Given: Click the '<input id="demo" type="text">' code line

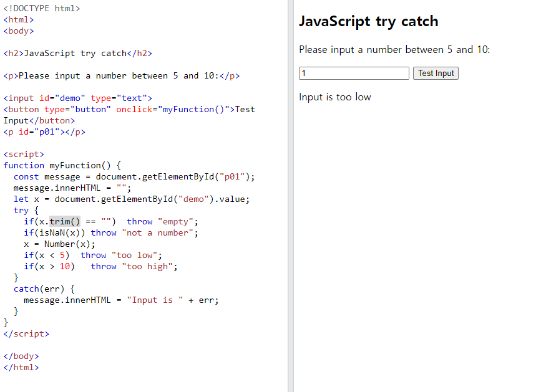Looking at the screenshot, I should (77, 98).
